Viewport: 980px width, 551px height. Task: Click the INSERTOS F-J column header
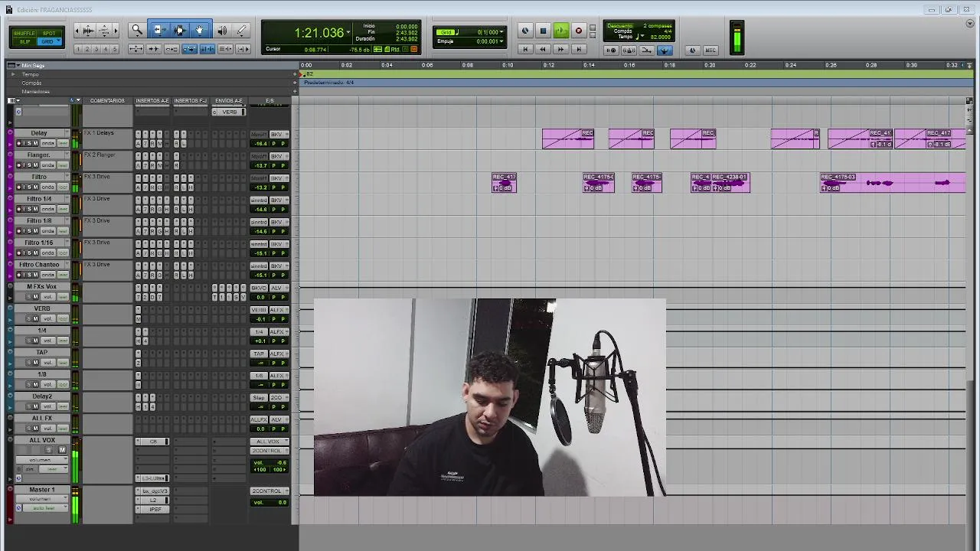tap(191, 101)
